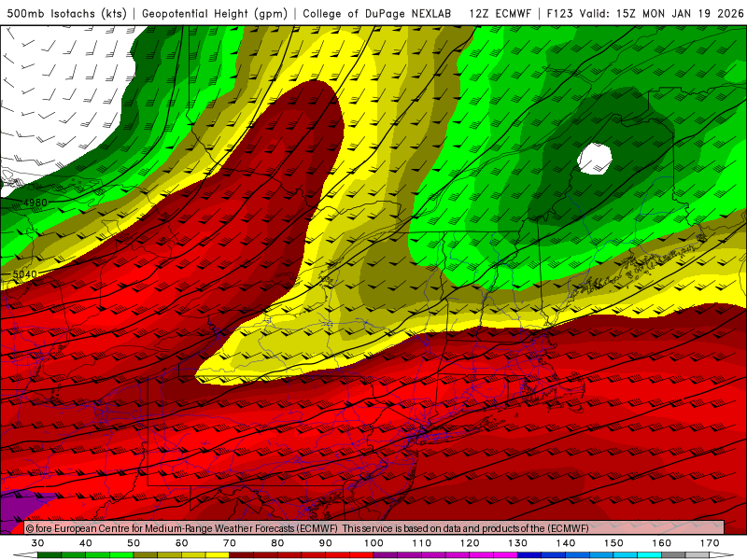This screenshot has height=560, width=747.
Task: Click the legend value 170
Action: 710,543
